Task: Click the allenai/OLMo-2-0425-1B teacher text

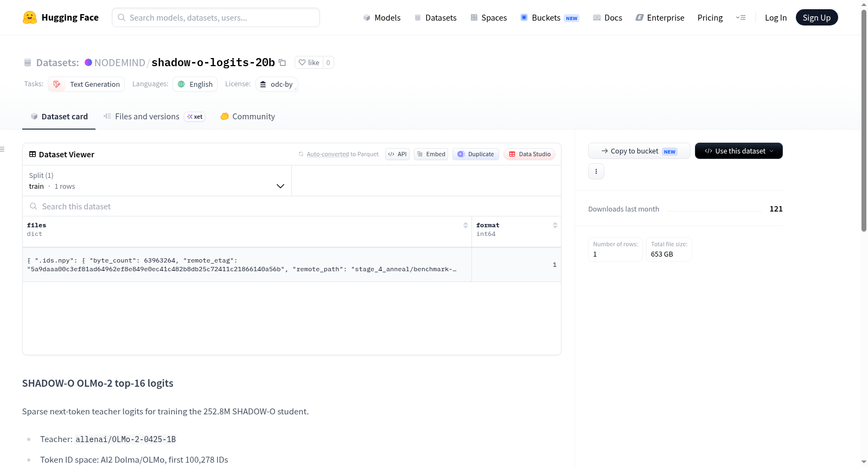Action: point(126,439)
